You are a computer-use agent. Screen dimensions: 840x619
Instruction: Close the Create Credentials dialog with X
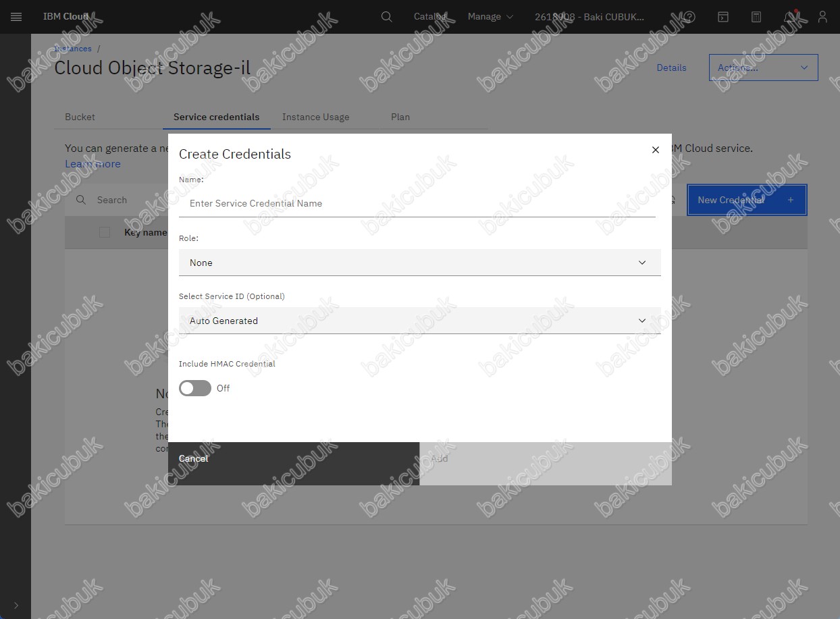pyautogui.click(x=655, y=150)
